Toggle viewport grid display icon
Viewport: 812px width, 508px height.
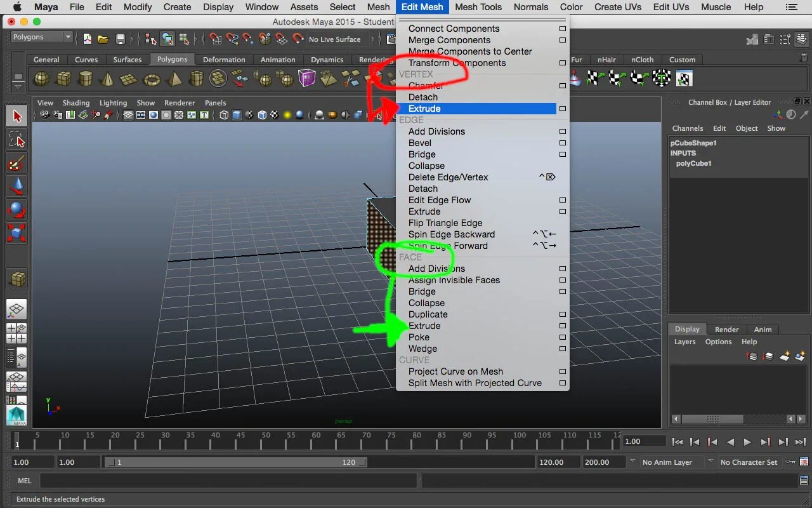[128, 115]
